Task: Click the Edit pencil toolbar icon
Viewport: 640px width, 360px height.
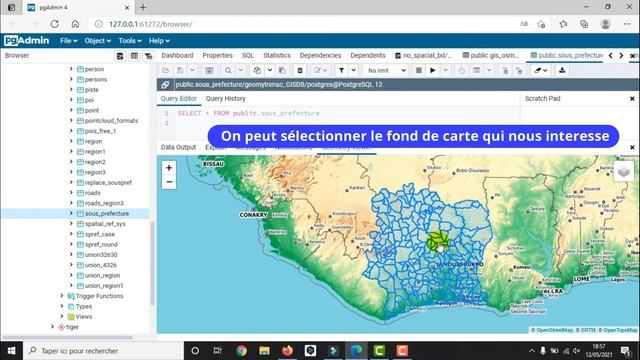Action: [318, 70]
